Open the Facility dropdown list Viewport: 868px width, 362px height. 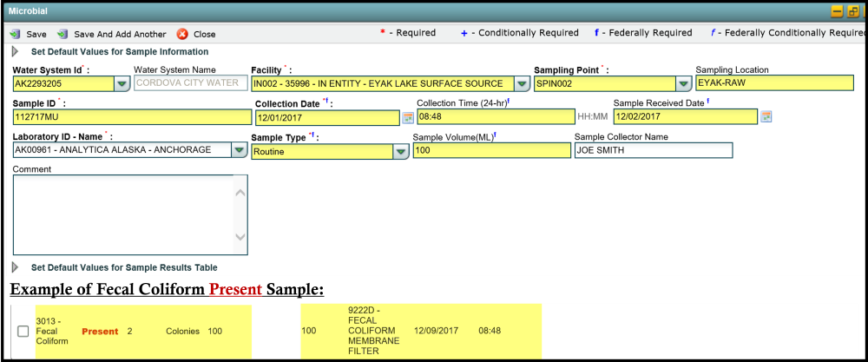pyautogui.click(x=522, y=84)
